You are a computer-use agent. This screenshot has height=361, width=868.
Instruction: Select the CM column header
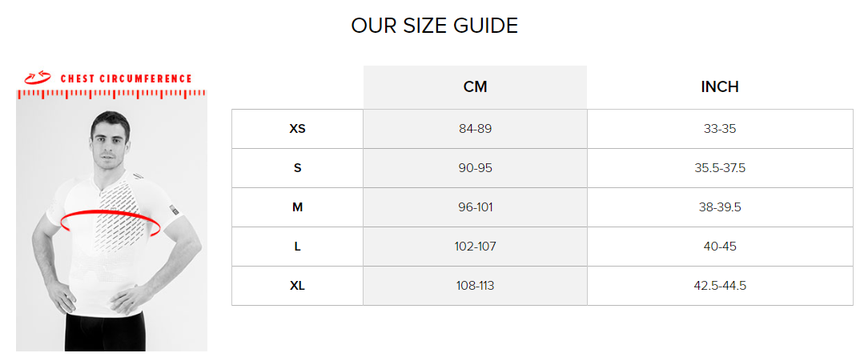[475, 87]
